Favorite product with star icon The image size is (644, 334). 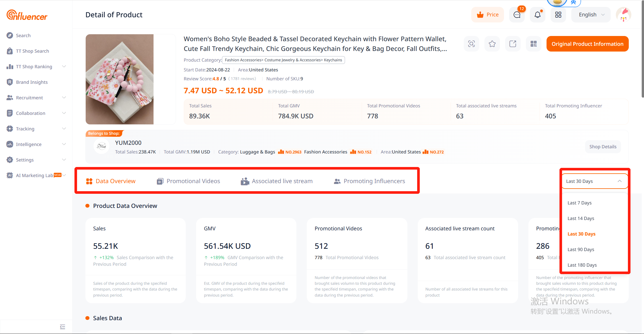click(x=492, y=44)
